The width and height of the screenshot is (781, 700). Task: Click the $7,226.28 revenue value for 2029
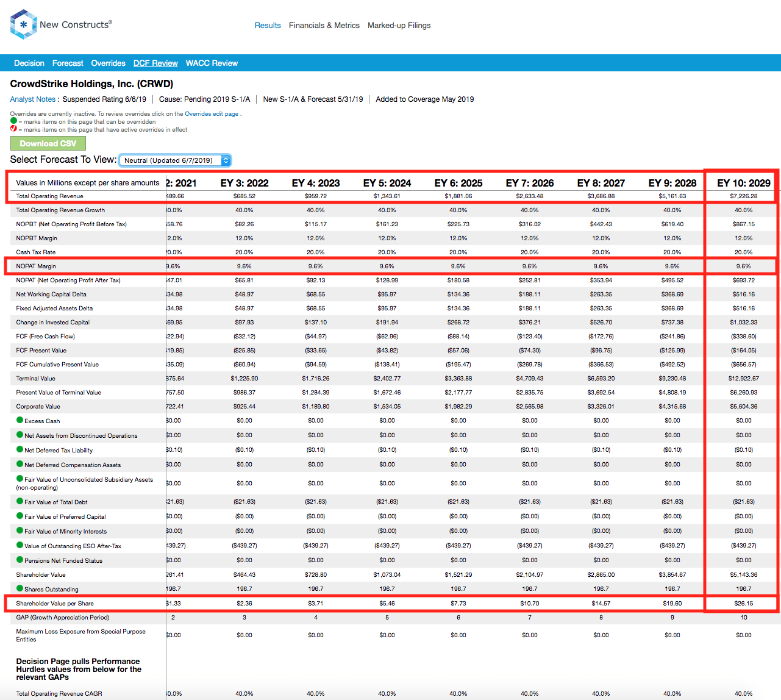[744, 196]
